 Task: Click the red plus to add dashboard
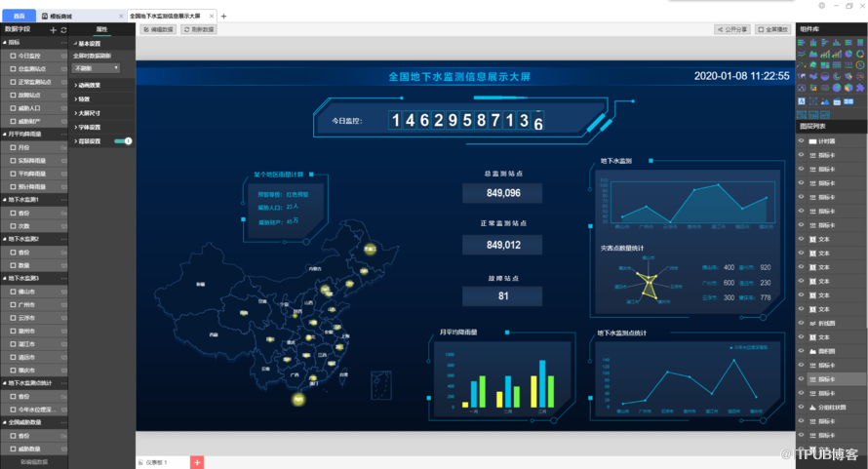(197, 461)
